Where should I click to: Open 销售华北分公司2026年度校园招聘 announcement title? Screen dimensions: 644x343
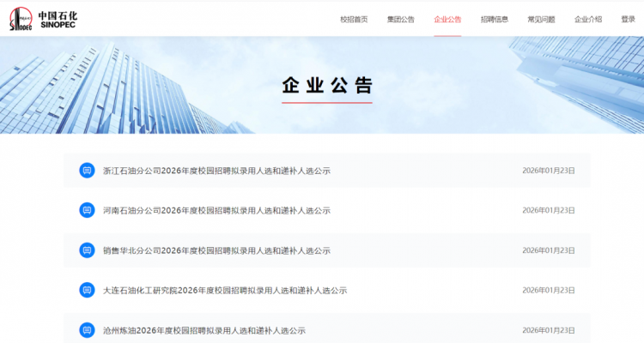217,250
